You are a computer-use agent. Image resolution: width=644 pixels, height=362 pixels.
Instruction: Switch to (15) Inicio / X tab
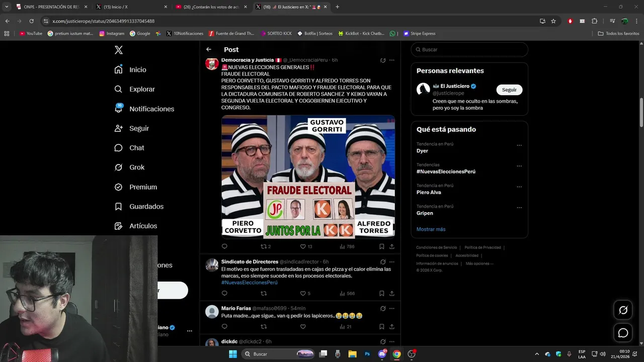132,7
